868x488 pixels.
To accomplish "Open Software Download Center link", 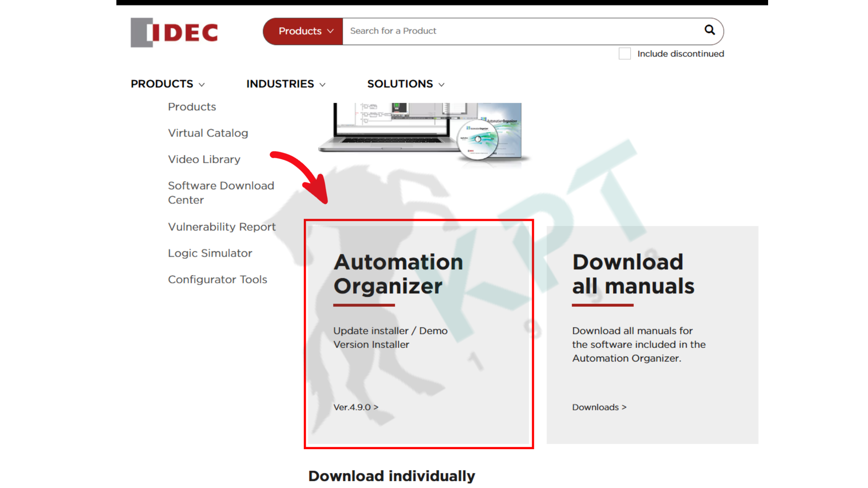I will [x=221, y=192].
